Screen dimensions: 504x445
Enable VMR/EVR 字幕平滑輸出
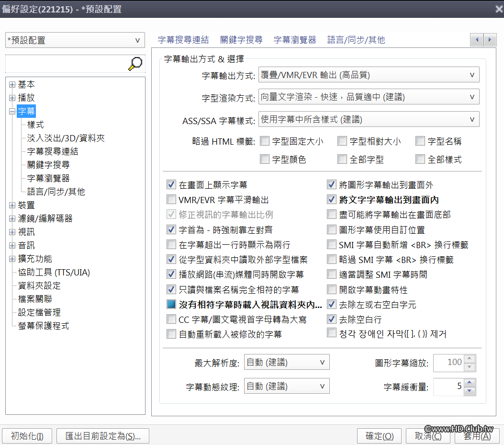pyautogui.click(x=171, y=200)
